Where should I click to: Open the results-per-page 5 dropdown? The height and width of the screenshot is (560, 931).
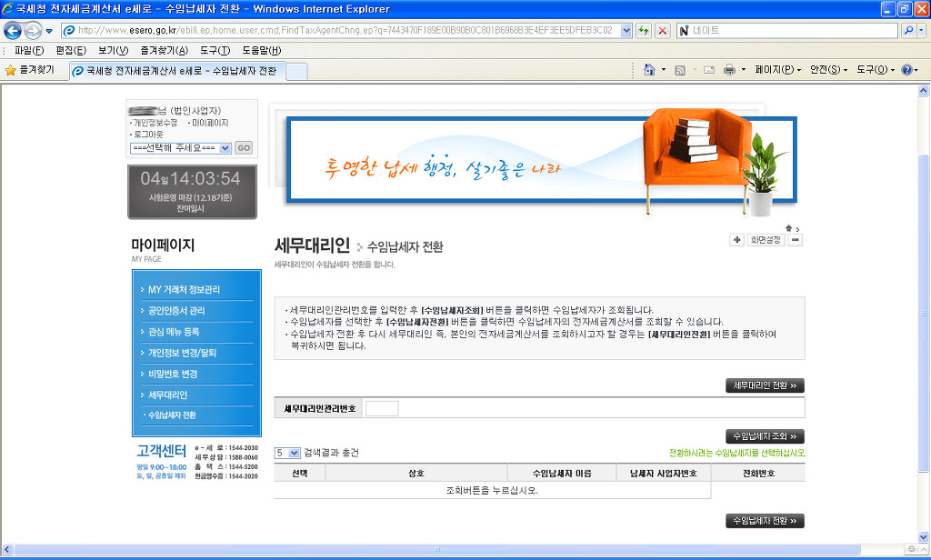[x=287, y=453]
